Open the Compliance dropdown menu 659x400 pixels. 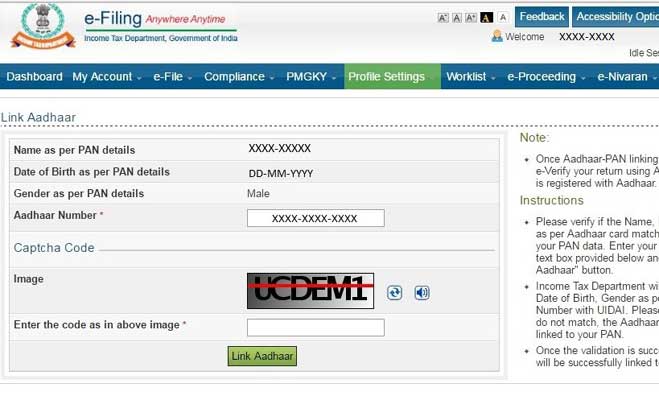[239, 77]
